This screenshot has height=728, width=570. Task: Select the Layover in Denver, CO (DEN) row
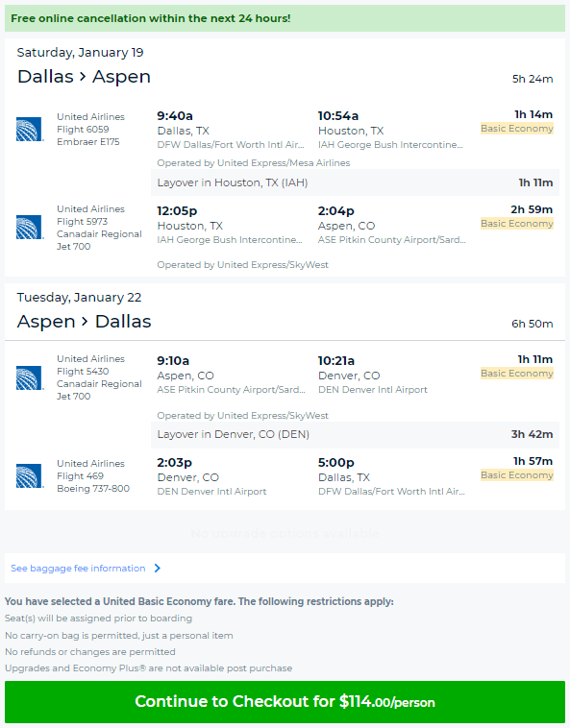pyautogui.click(x=355, y=434)
